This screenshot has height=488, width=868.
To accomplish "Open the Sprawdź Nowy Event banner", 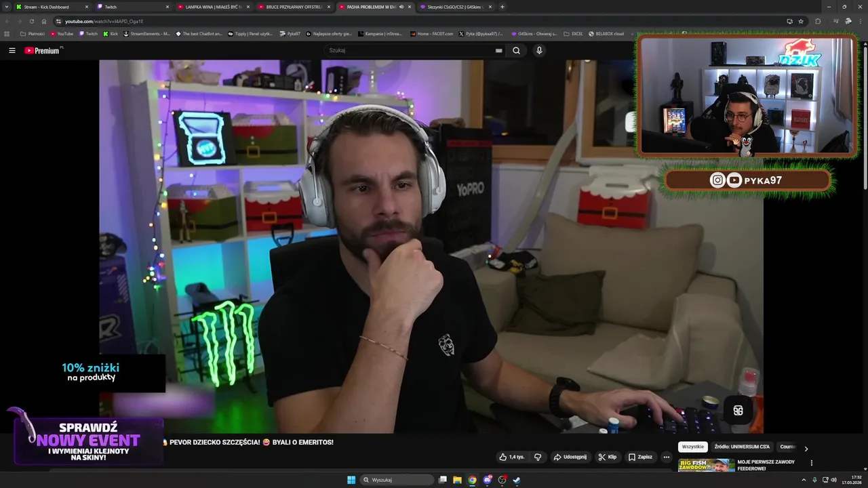I will pos(88,441).
